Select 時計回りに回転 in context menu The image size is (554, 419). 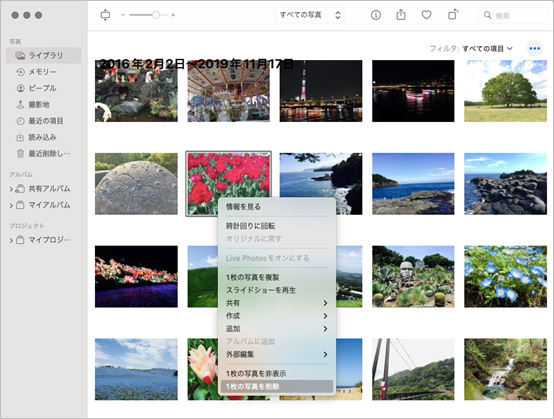[x=276, y=226]
